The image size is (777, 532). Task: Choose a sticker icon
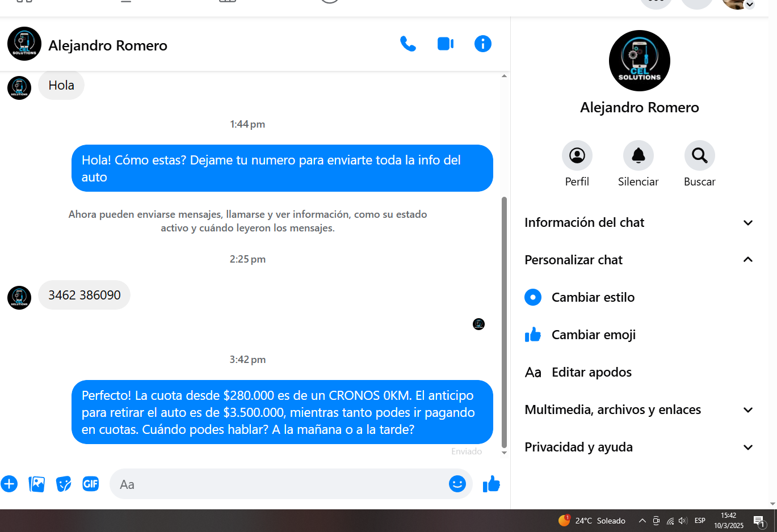click(x=64, y=484)
